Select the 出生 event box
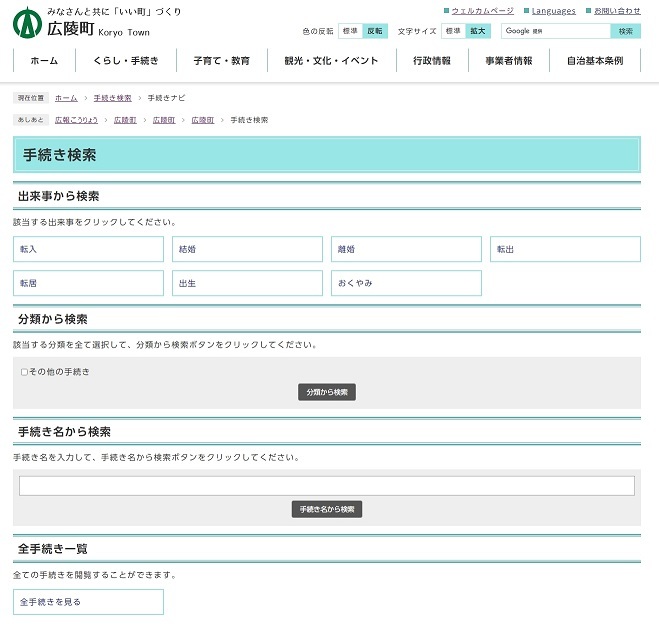This screenshot has width=659, height=639. pos(247,283)
